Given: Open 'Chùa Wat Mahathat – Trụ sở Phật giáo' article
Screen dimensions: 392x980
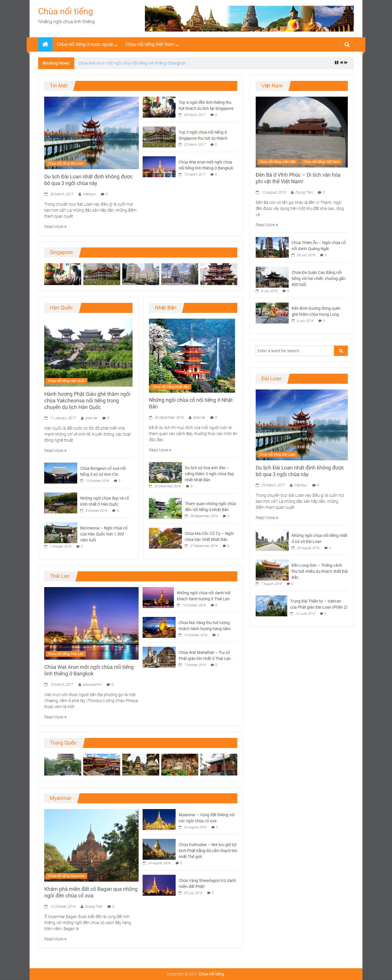Looking at the screenshot, I should (x=204, y=656).
